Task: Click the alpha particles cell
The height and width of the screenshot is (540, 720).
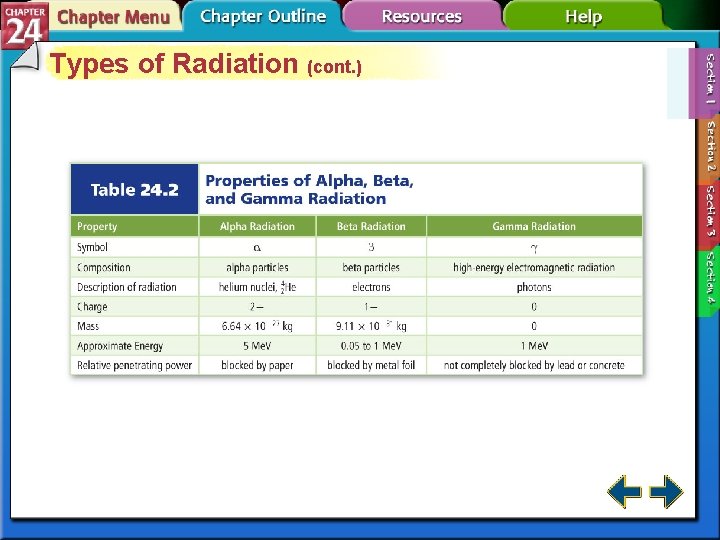Action: [x=257, y=267]
